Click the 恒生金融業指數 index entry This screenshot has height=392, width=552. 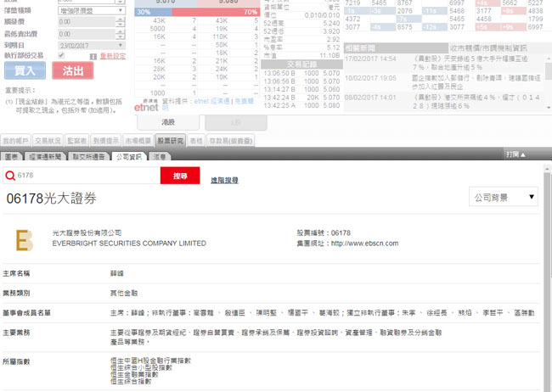click(x=134, y=374)
